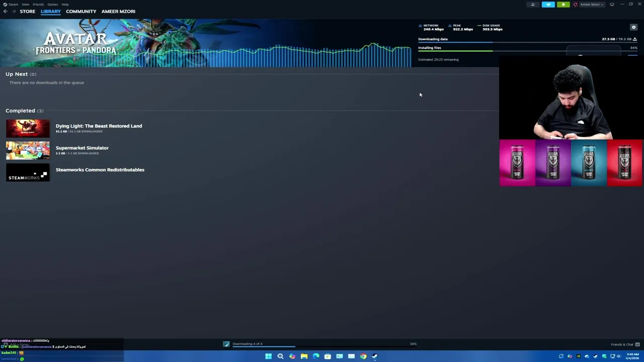Click the Steam taskbar icon
644x362 pixels.
tap(375, 356)
